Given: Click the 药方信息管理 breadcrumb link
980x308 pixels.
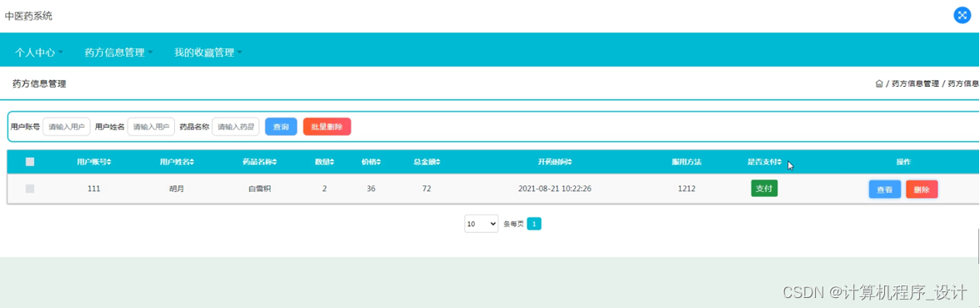Looking at the screenshot, I should pos(915,83).
